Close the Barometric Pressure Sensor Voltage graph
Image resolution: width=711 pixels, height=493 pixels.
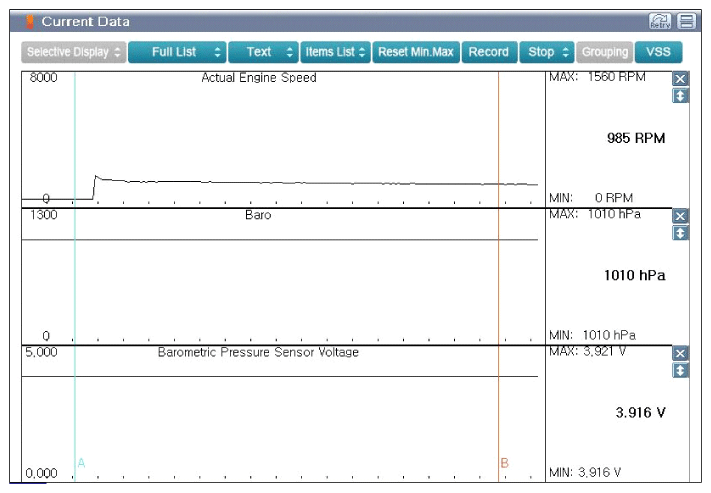680,353
